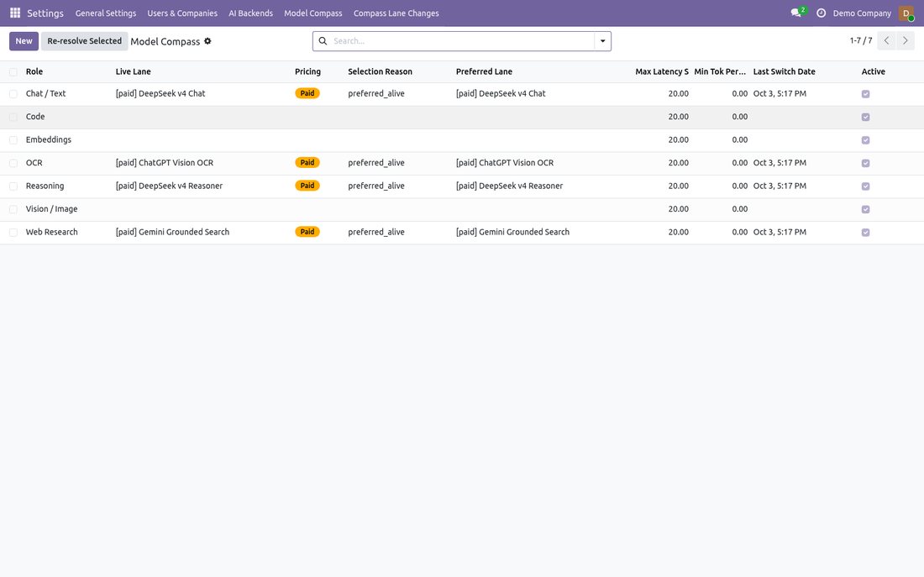
Task: Go to the next page arrow
Action: [906, 40]
